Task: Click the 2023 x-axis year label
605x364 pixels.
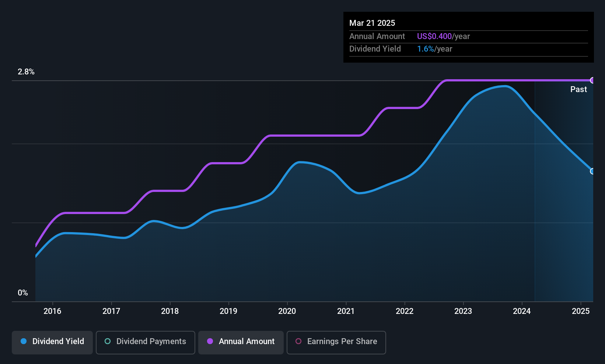Action: pyautogui.click(x=463, y=311)
